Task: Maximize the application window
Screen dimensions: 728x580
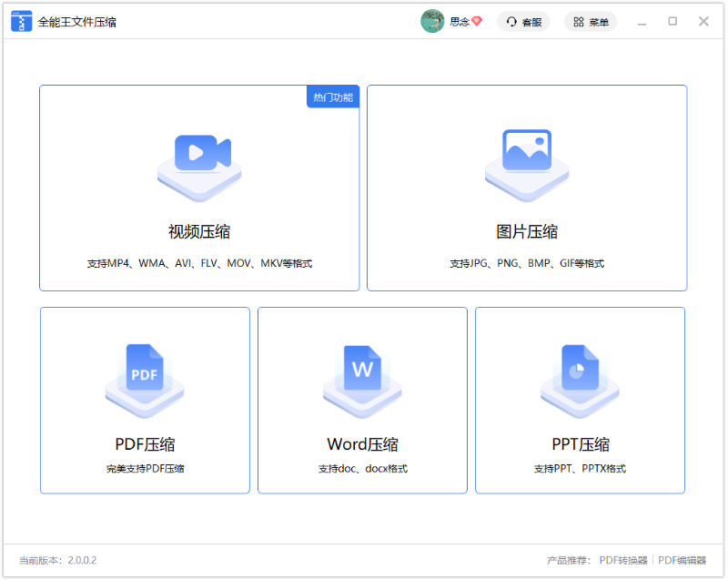Action: point(672,21)
